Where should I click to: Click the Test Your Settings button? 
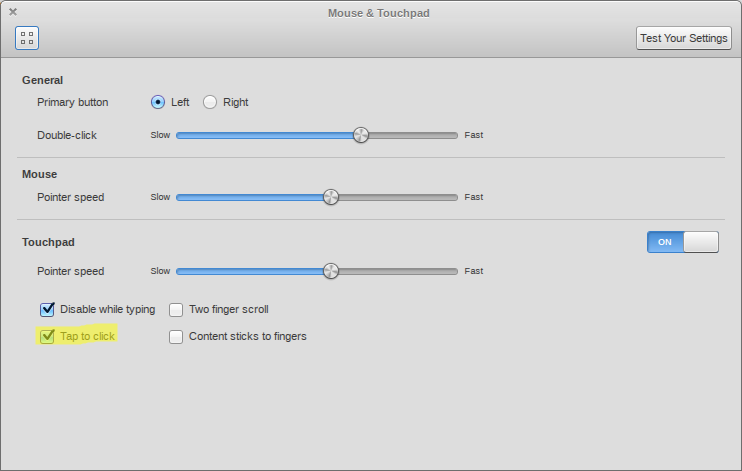[684, 38]
